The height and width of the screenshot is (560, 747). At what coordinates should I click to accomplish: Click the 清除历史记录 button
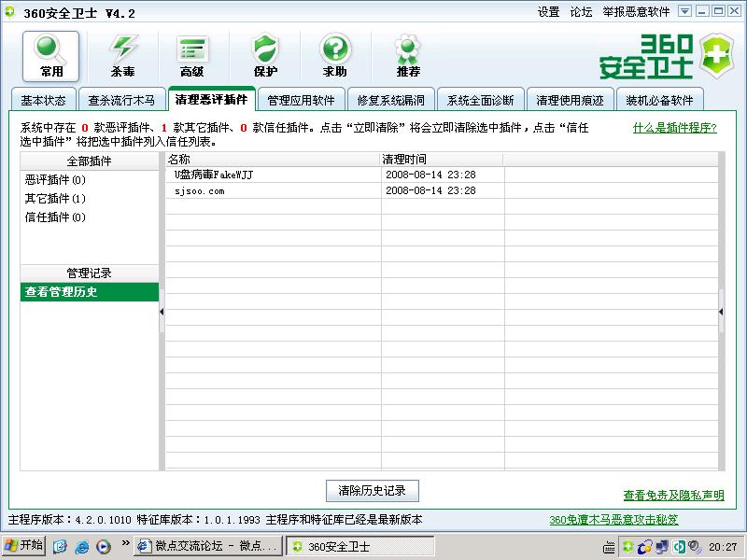click(x=372, y=491)
